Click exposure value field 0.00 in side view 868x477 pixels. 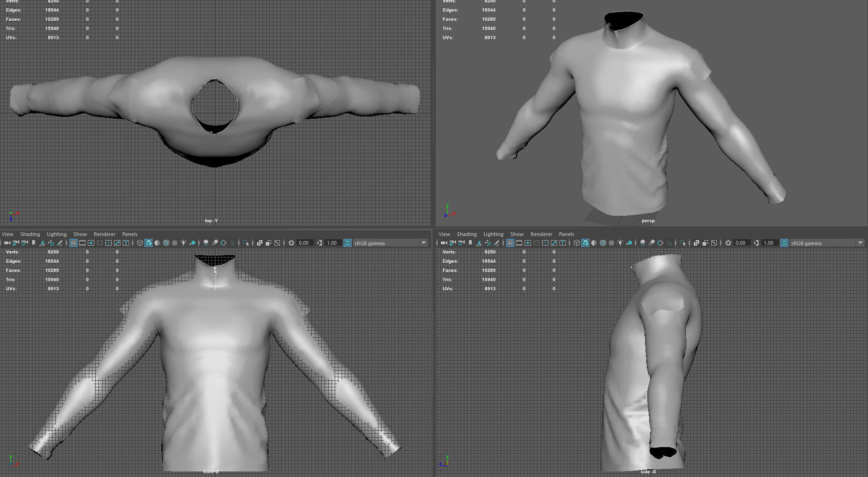pos(741,243)
